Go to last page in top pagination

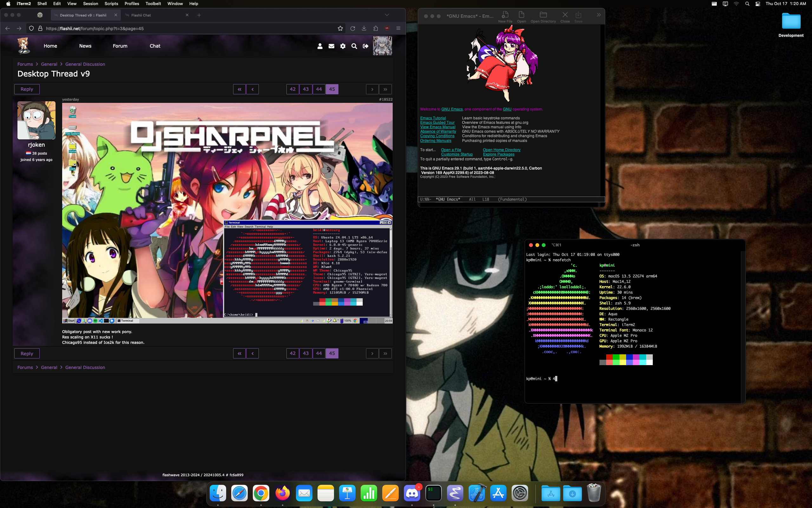click(385, 89)
